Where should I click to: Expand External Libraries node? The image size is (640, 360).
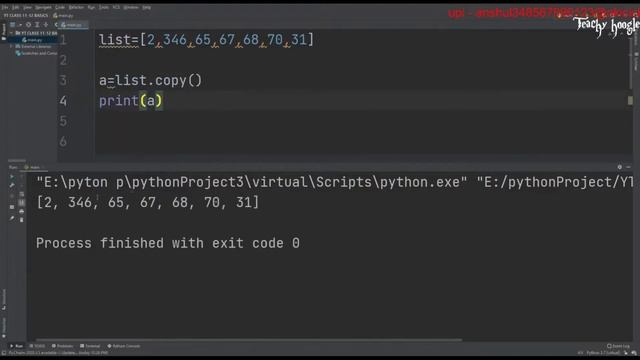pyautogui.click(x=11, y=47)
